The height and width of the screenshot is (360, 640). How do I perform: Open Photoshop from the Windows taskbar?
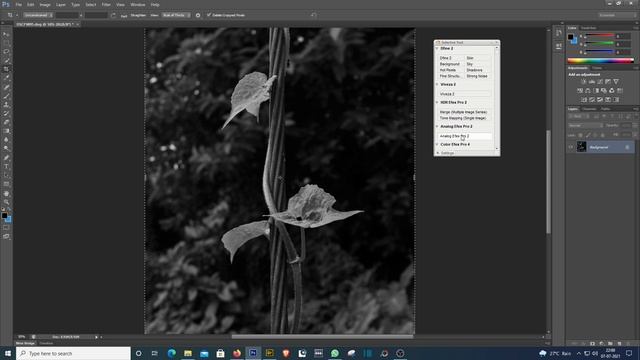coord(253,353)
